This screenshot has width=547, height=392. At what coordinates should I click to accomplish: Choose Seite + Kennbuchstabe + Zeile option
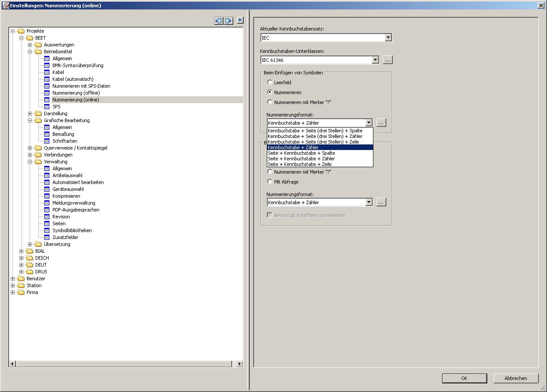(320, 164)
